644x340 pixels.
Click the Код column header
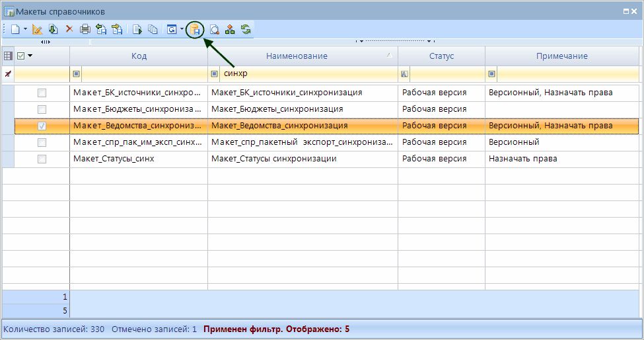139,56
